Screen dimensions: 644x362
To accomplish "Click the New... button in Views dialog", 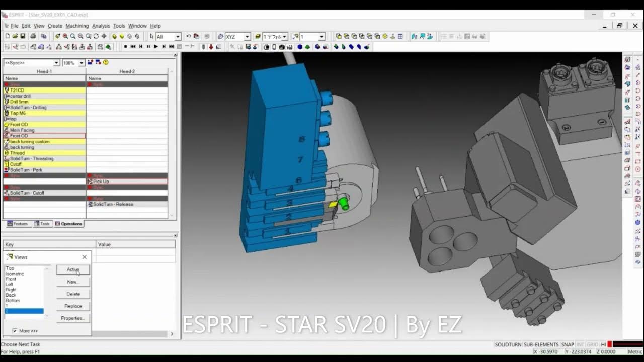I will [73, 282].
